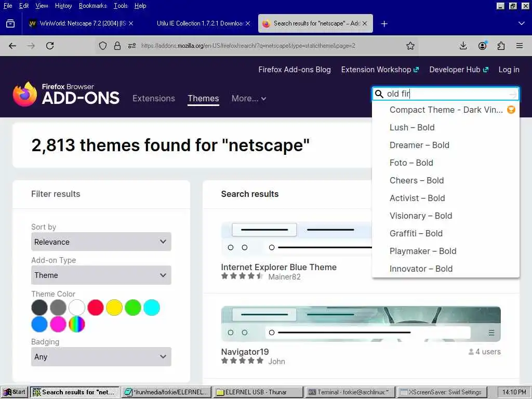Image resolution: width=532 pixels, height=399 pixels.
Task: Open Firefox View icon left of tabs
Action: coord(10,23)
